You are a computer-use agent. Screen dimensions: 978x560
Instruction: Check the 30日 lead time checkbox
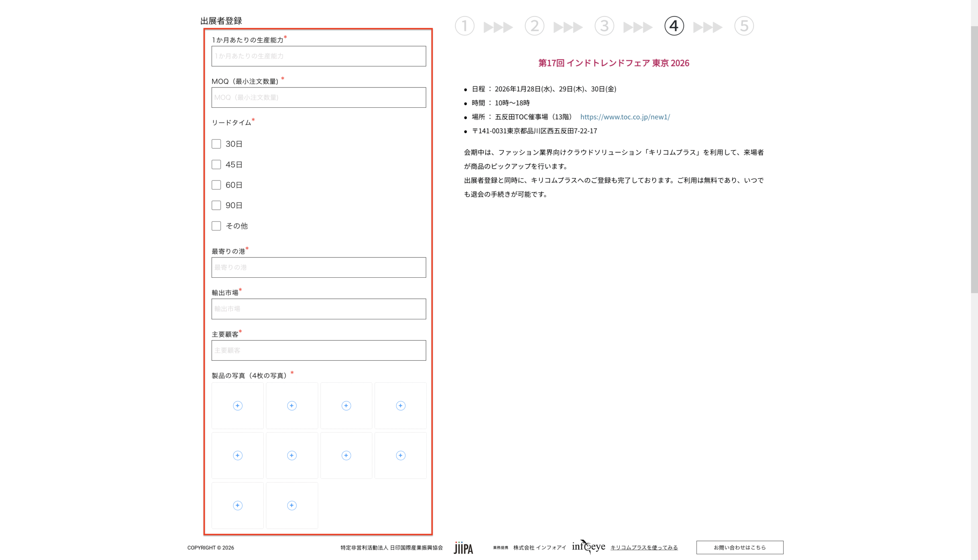pyautogui.click(x=216, y=144)
